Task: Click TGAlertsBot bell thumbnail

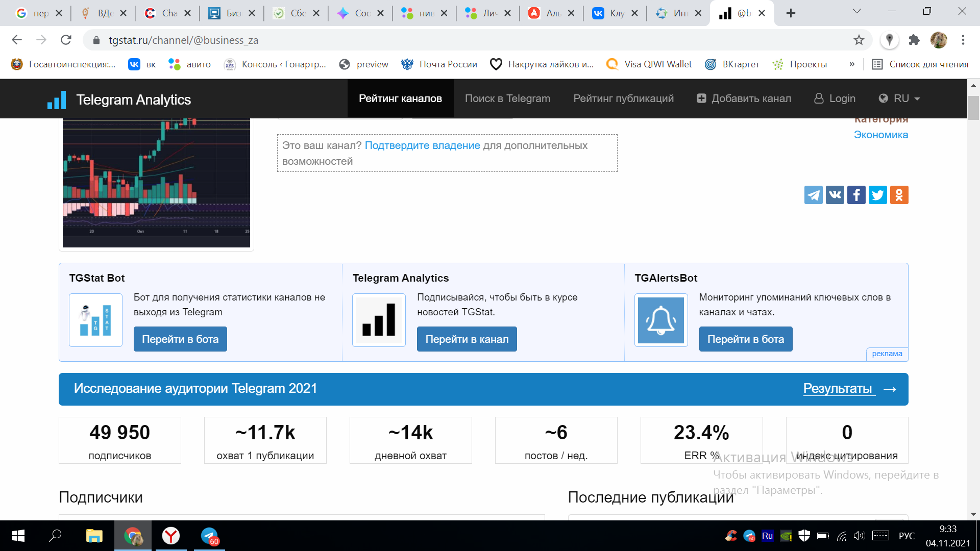Action: tap(661, 320)
